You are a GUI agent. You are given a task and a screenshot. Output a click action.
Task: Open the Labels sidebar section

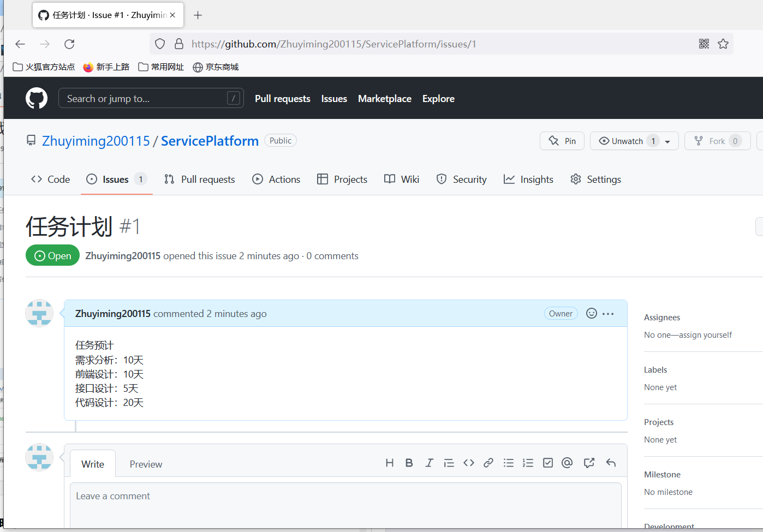(x=655, y=369)
